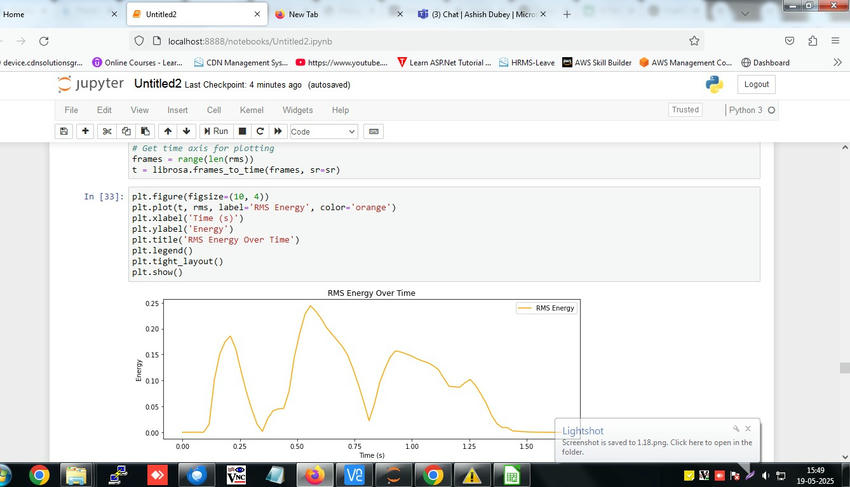Open command palette keyboard icon

click(x=374, y=131)
